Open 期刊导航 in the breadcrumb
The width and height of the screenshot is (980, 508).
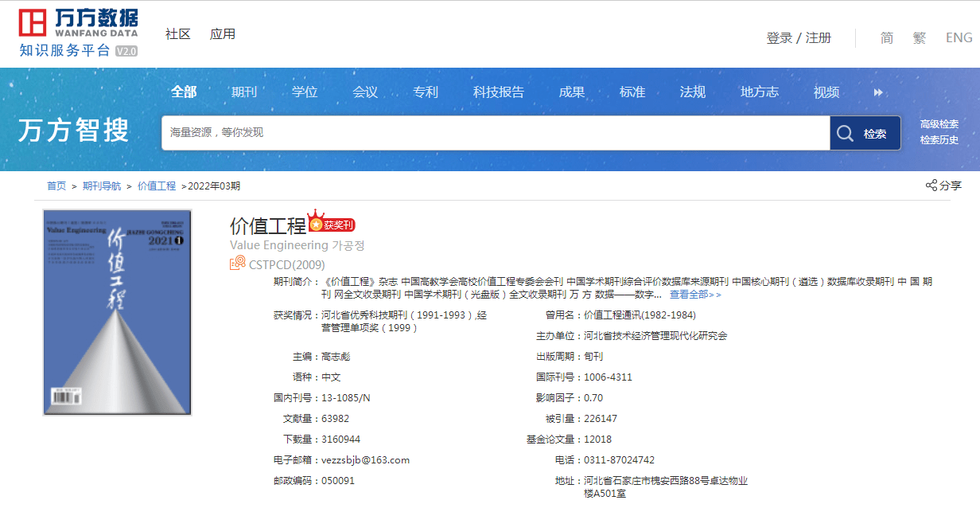102,186
